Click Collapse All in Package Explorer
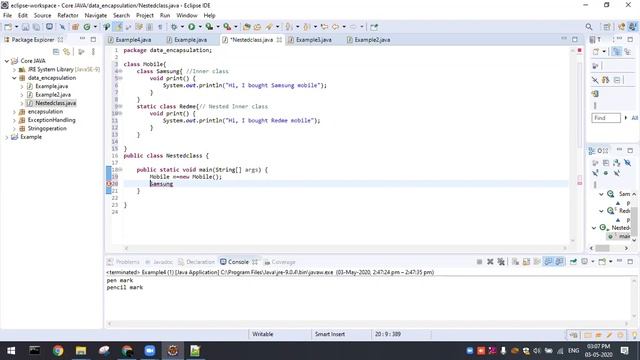The height and width of the screenshot is (360, 640). click(56, 52)
